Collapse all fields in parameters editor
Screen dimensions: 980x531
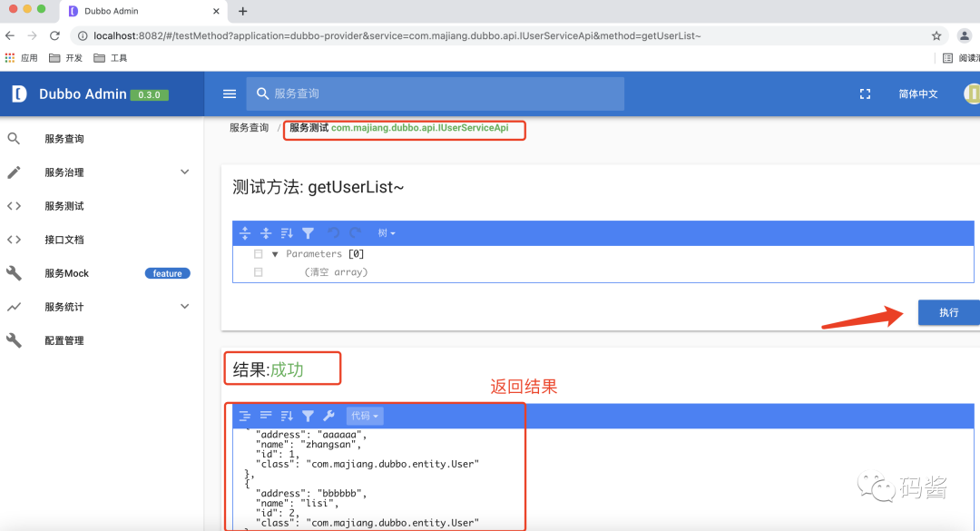point(266,233)
